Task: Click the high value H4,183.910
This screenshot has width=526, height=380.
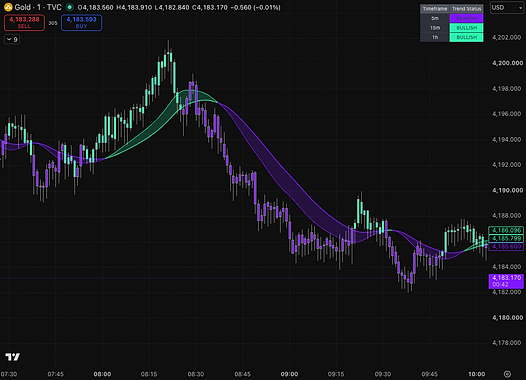Action: 134,7
